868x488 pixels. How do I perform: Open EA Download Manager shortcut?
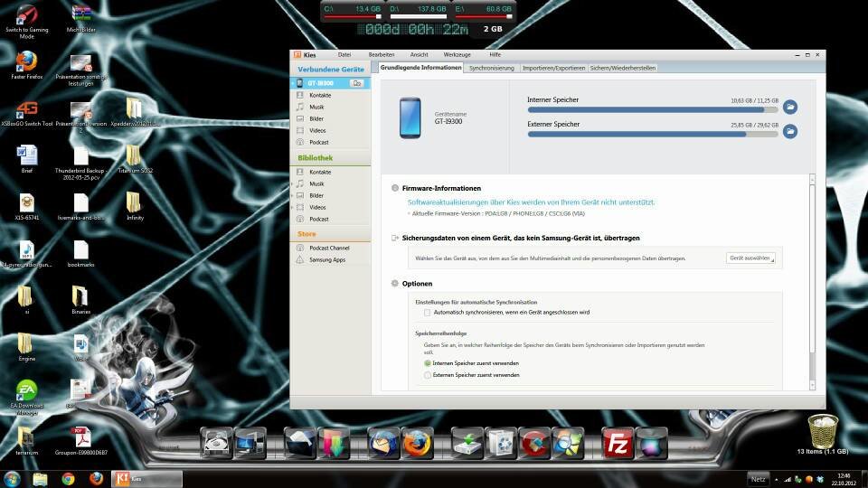click(x=26, y=398)
